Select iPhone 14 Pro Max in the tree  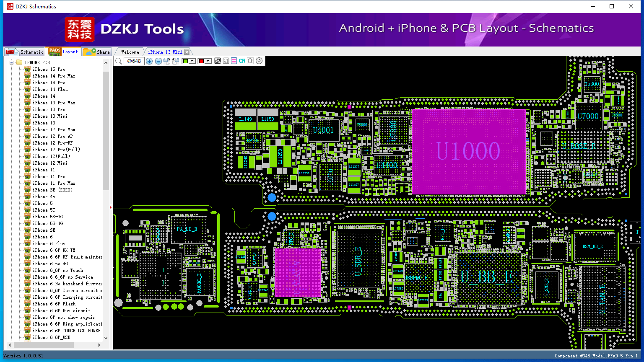(54, 76)
